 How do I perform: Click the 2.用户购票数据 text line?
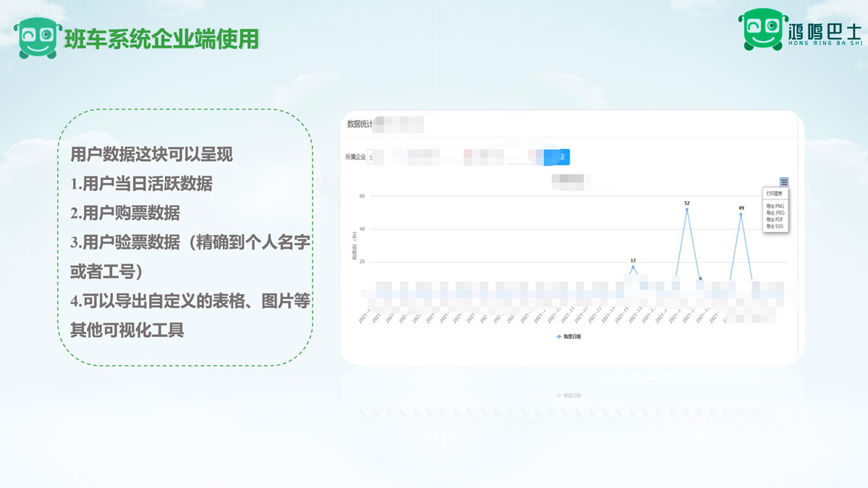[125, 213]
